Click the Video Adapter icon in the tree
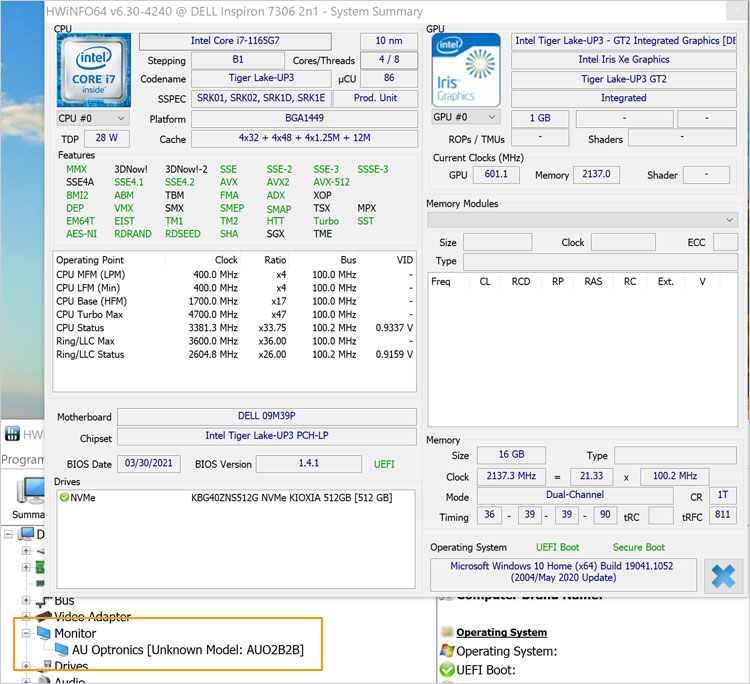This screenshot has height=684, width=750. (x=43, y=617)
